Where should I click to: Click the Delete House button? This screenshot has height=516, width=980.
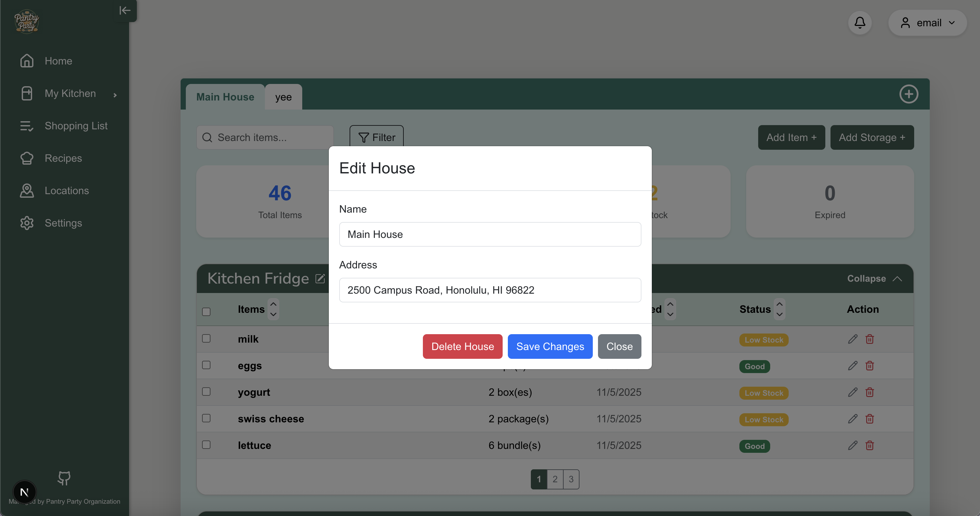click(x=462, y=346)
